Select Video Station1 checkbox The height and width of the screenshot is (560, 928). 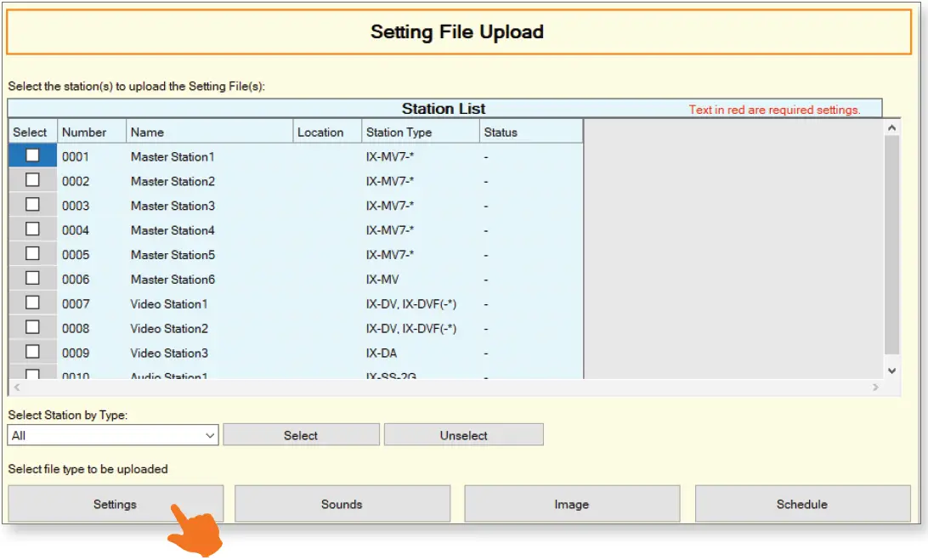[31, 303]
